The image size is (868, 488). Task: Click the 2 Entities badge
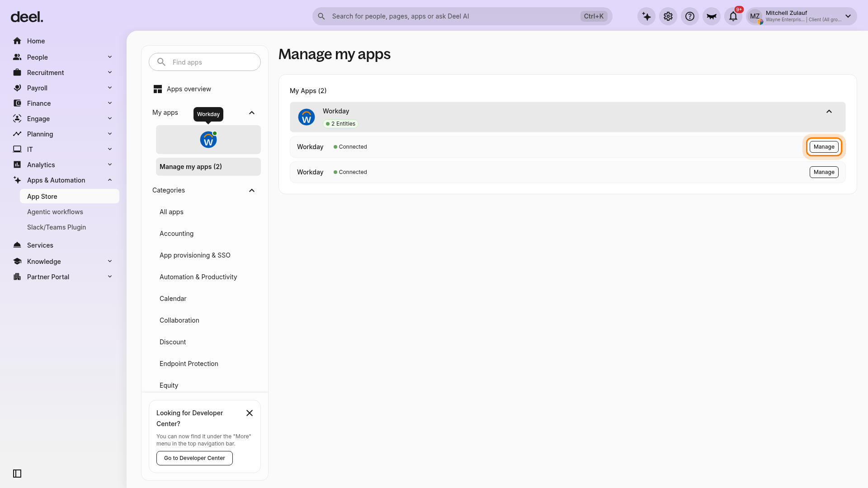340,124
